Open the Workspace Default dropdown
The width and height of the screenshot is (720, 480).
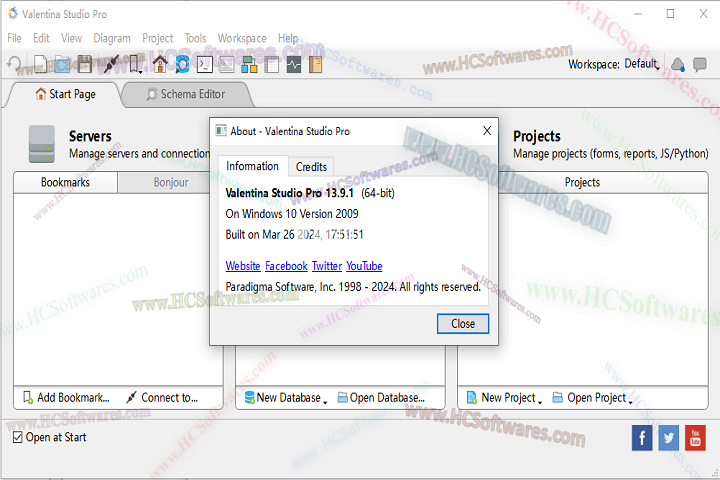(x=642, y=64)
